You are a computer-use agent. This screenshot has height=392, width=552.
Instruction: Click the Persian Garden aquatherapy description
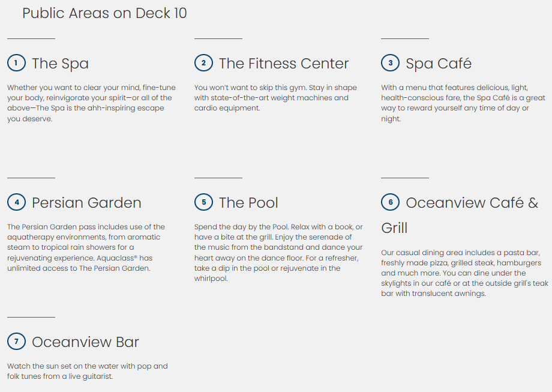[86, 247]
